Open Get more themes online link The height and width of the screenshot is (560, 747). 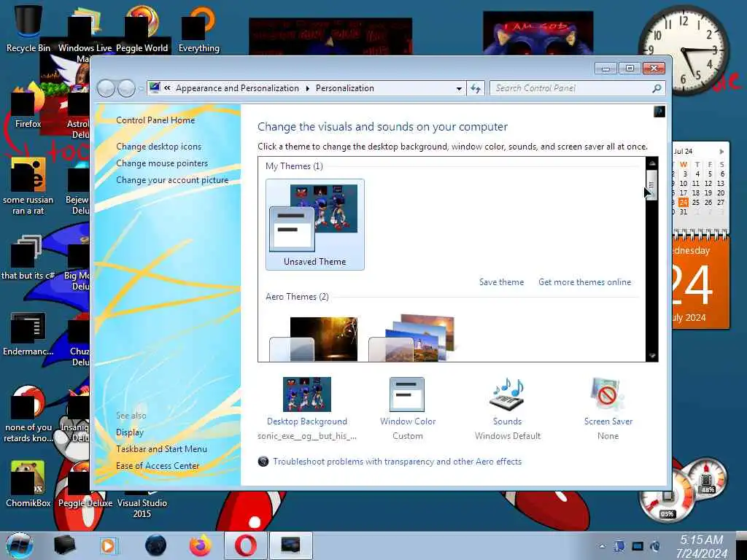(x=584, y=282)
